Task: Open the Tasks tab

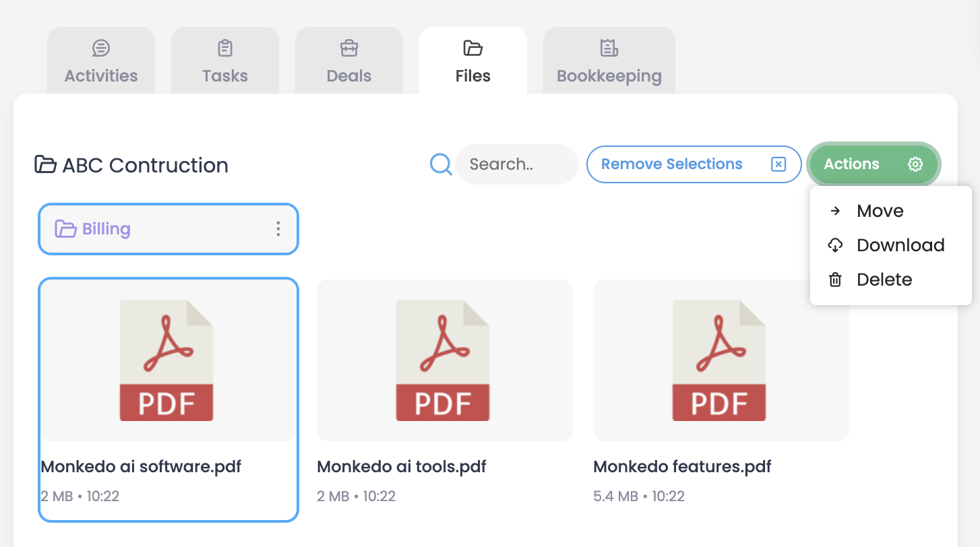Action: point(225,62)
